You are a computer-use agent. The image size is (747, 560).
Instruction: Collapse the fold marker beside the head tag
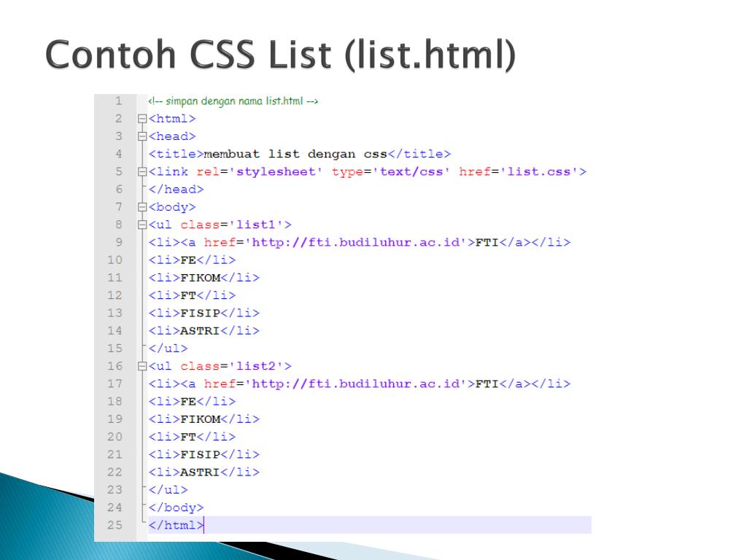click(142, 136)
